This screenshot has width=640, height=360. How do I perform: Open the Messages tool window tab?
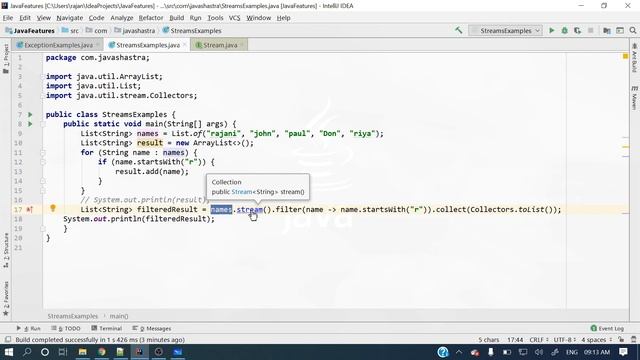pos(152,328)
